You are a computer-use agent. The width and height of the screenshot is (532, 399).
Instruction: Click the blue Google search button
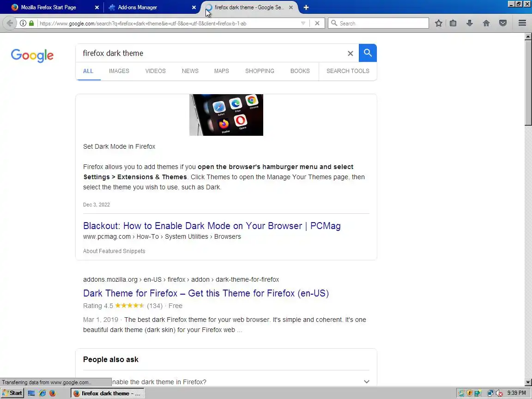coord(368,53)
